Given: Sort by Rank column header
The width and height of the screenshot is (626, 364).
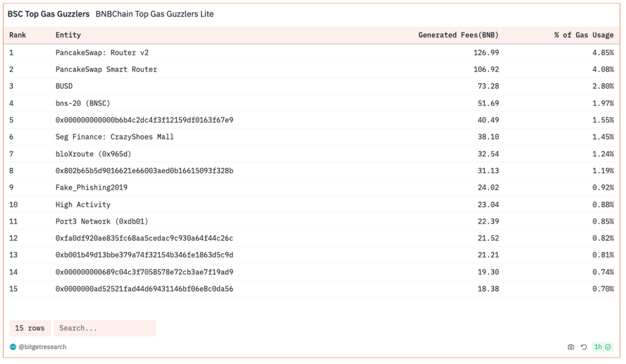Looking at the screenshot, I should click(18, 35).
